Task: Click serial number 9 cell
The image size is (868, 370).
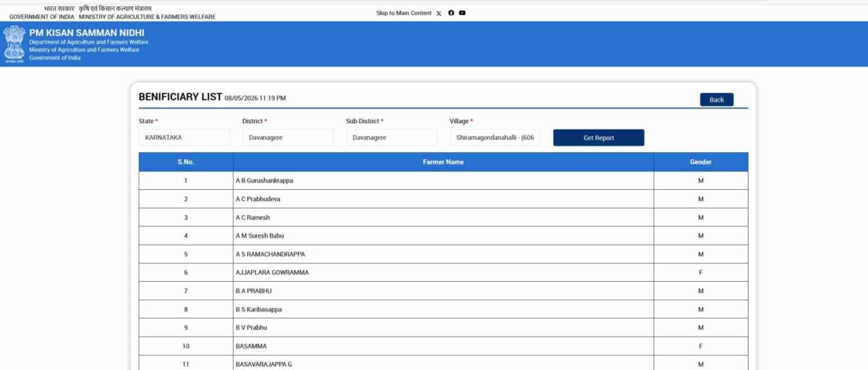Action: (186, 328)
